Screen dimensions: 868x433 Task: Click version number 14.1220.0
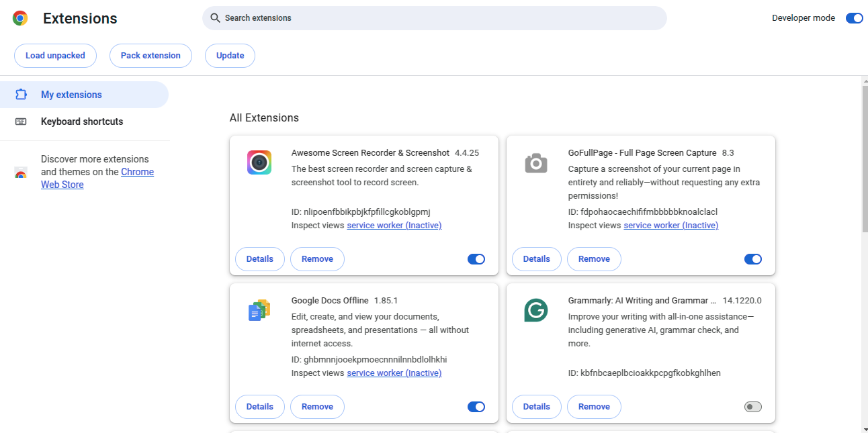tap(742, 301)
